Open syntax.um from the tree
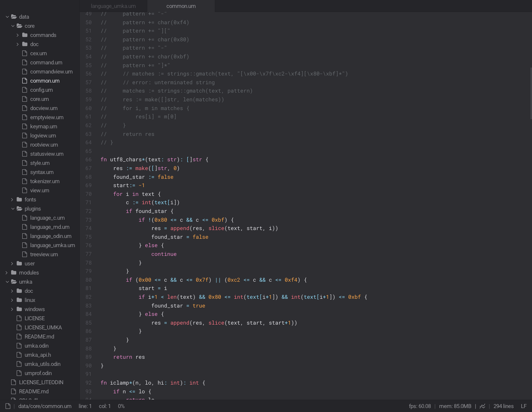Screen dimensions: 532x412 coord(42,172)
